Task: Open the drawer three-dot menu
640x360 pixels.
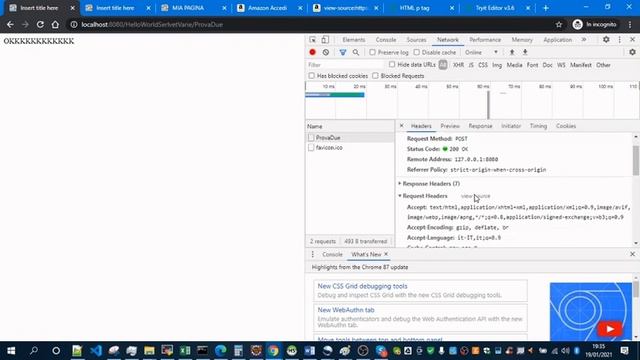Action: coord(313,254)
